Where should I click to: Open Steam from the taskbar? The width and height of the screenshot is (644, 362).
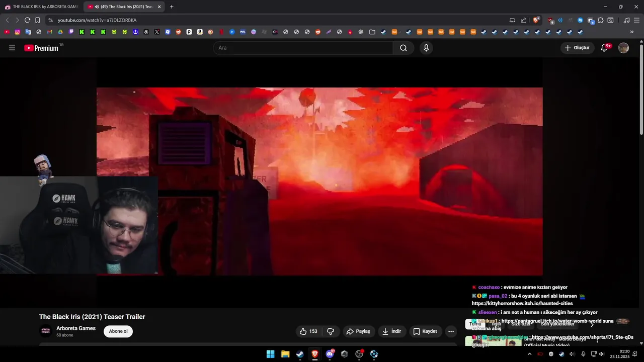300,354
